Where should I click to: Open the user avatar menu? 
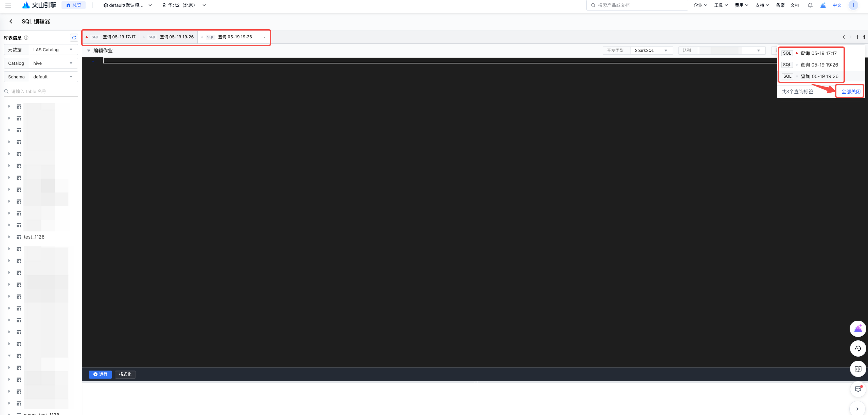853,5
